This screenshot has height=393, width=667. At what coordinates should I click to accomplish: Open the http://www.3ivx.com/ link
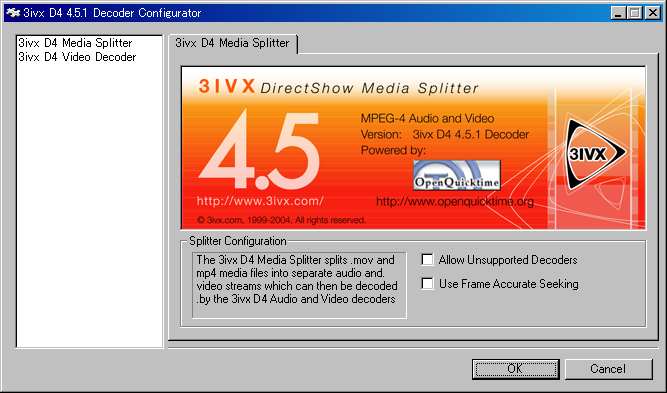[260, 201]
